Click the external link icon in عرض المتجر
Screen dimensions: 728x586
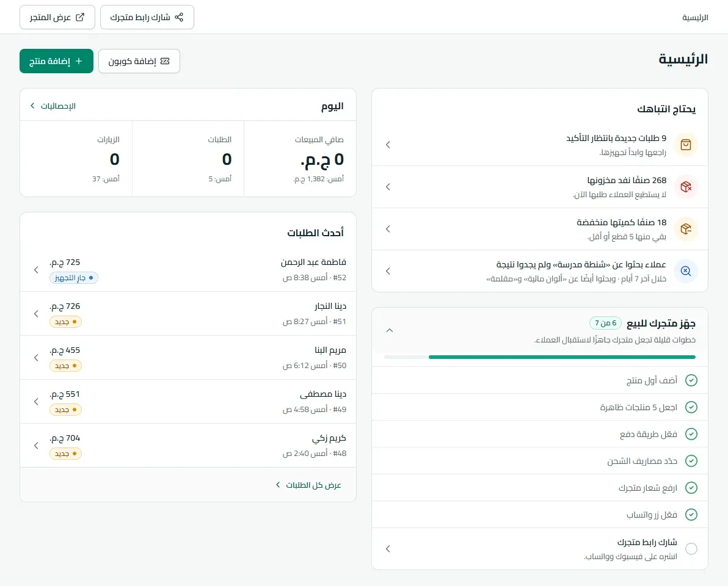[x=80, y=17]
